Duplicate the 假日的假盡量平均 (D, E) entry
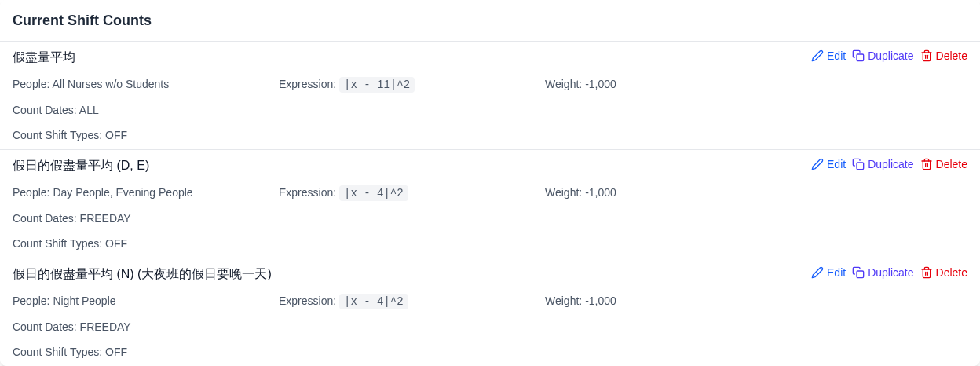 tap(883, 164)
